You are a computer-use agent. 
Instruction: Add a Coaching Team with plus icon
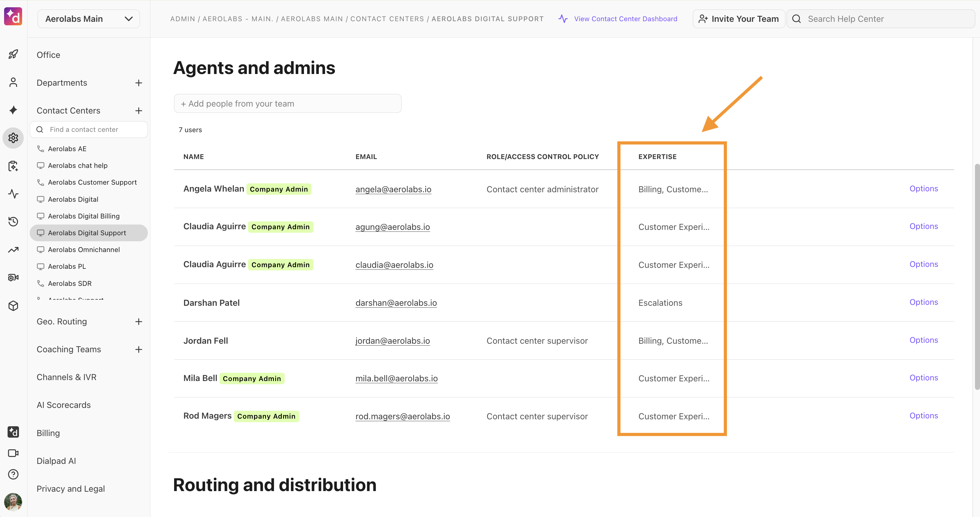139,349
